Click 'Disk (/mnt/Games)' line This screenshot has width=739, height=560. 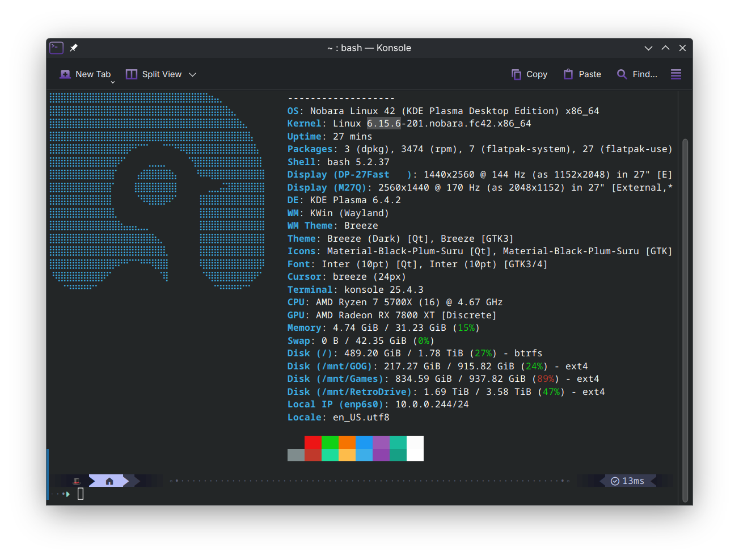(x=444, y=379)
